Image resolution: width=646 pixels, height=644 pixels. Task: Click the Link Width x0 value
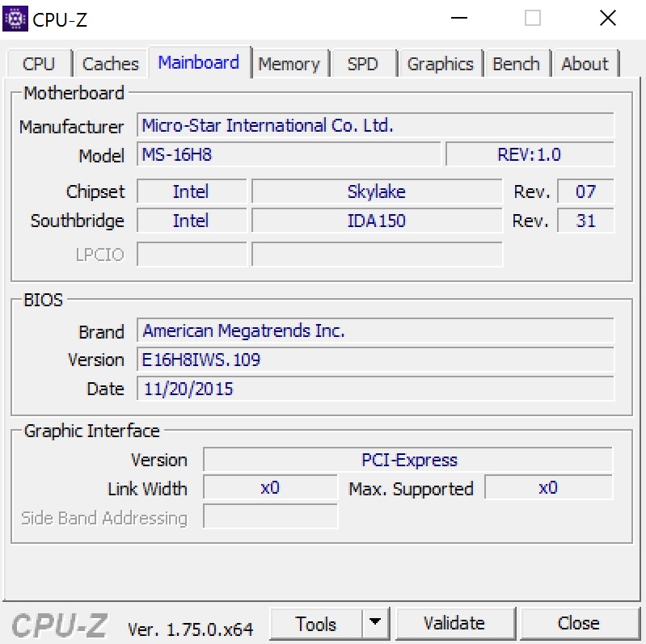[x=270, y=488]
